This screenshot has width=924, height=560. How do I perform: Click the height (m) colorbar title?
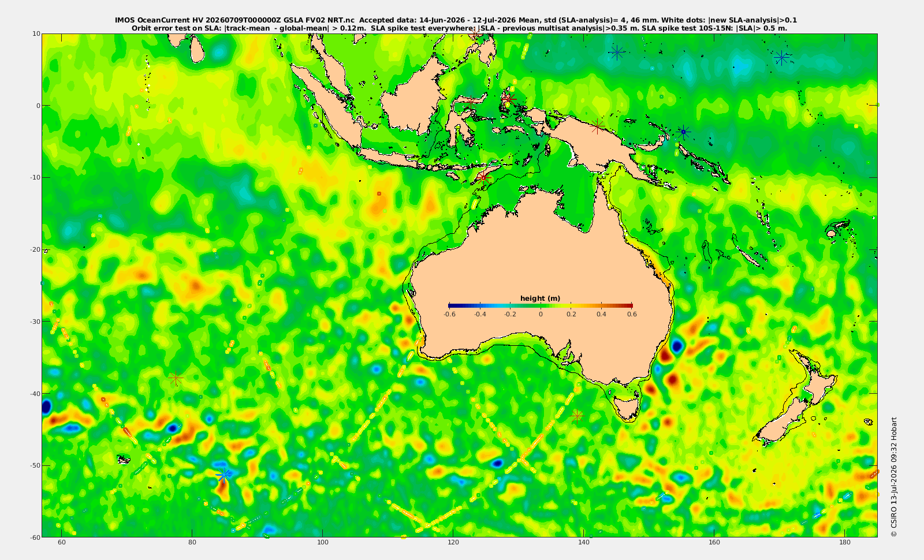(540, 298)
